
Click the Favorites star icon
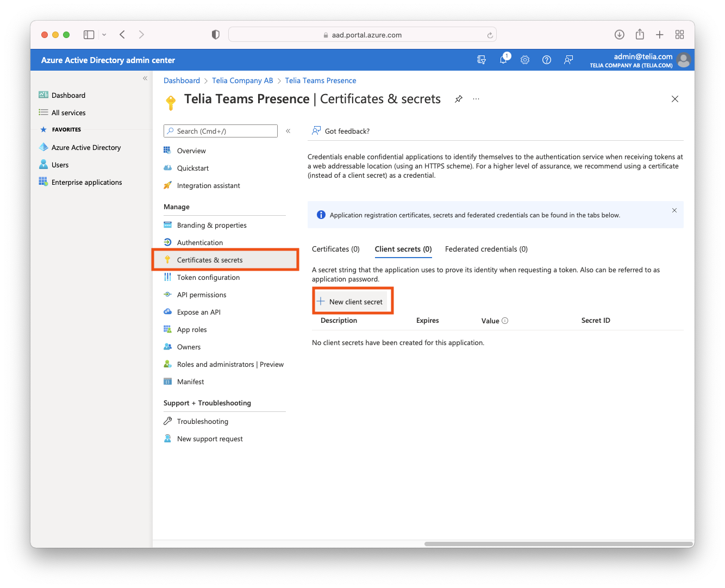(x=43, y=129)
